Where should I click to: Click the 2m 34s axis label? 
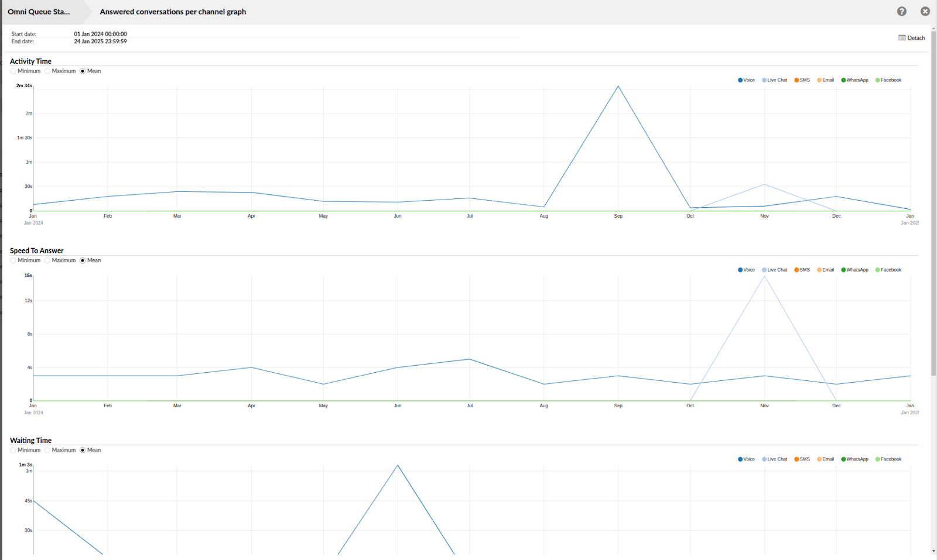(x=24, y=86)
